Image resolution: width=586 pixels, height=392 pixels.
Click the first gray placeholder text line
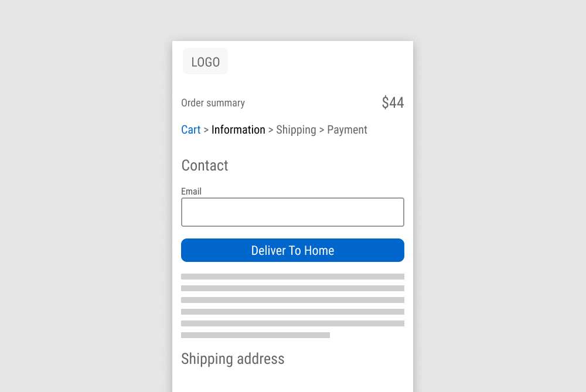[292, 277]
